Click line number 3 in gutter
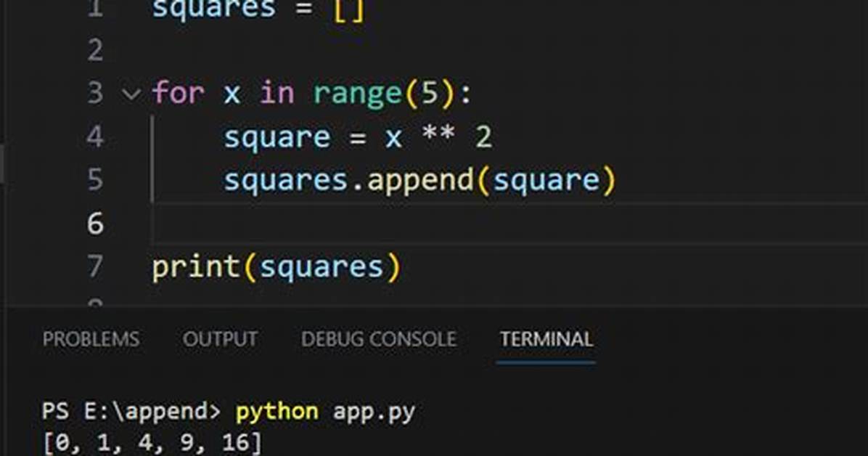This screenshot has width=868, height=456. tap(95, 93)
